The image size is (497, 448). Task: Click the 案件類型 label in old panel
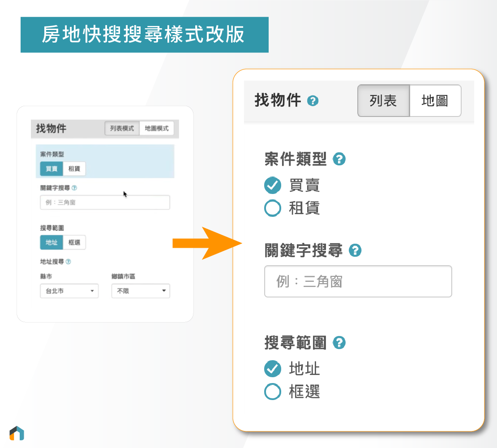click(52, 154)
